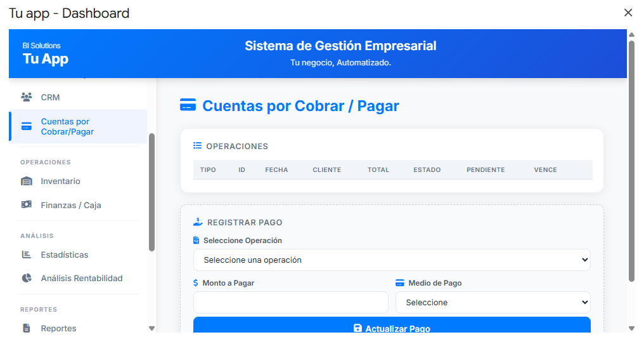The image size is (644, 337).
Task: Click the VENCE column header
Action: 545,169
